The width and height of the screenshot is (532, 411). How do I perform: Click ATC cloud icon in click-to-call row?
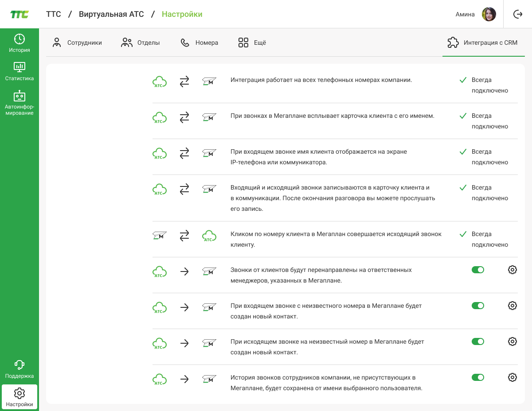(209, 236)
